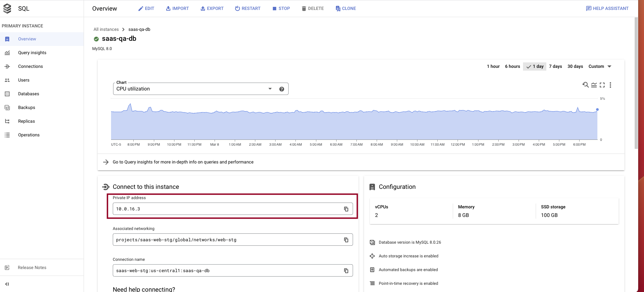Collapse the left navigation sidebar
This screenshot has width=644, height=292.
coord(7,284)
